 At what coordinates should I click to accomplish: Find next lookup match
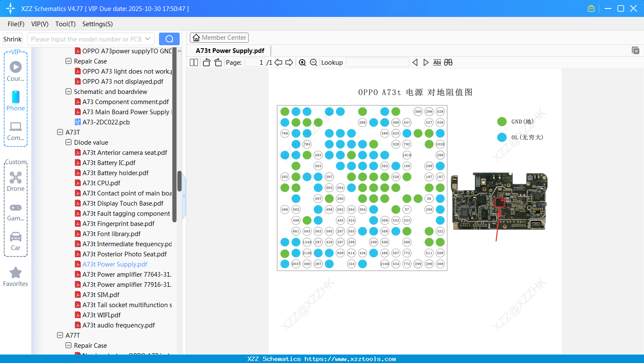coord(426,63)
